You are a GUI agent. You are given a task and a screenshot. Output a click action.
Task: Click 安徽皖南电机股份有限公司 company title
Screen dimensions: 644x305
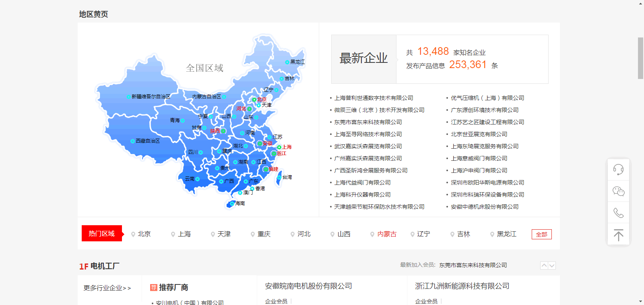(x=308, y=286)
